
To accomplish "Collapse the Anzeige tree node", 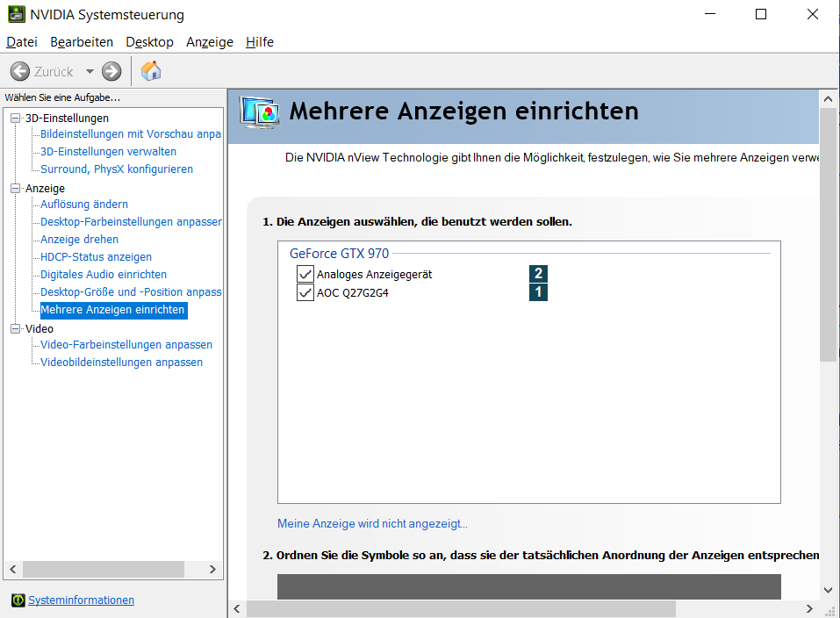I will tap(16, 188).
